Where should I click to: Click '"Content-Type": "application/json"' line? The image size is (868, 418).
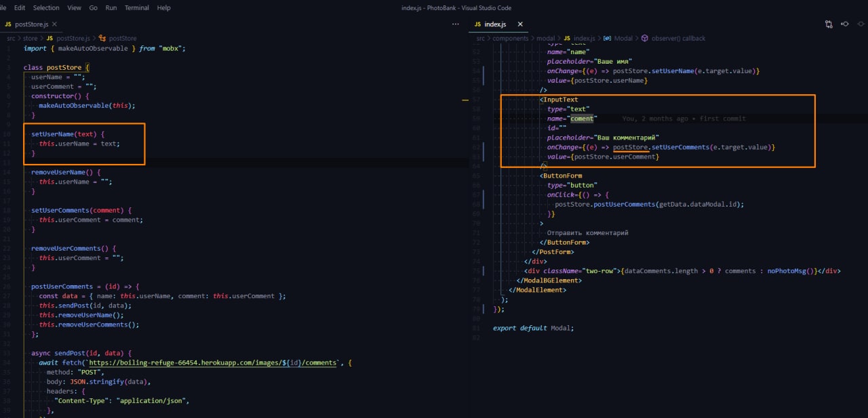(x=121, y=400)
